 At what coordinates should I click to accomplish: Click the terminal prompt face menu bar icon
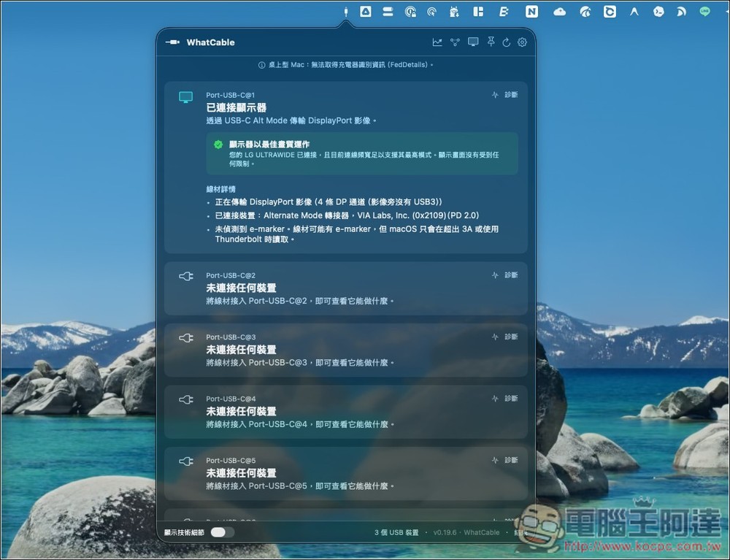pos(658,12)
